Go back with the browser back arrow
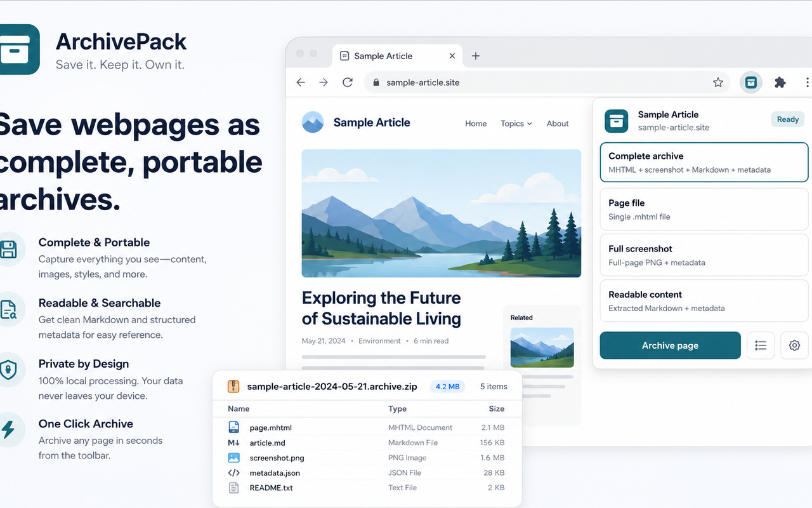This screenshot has height=508, width=812. point(301,83)
